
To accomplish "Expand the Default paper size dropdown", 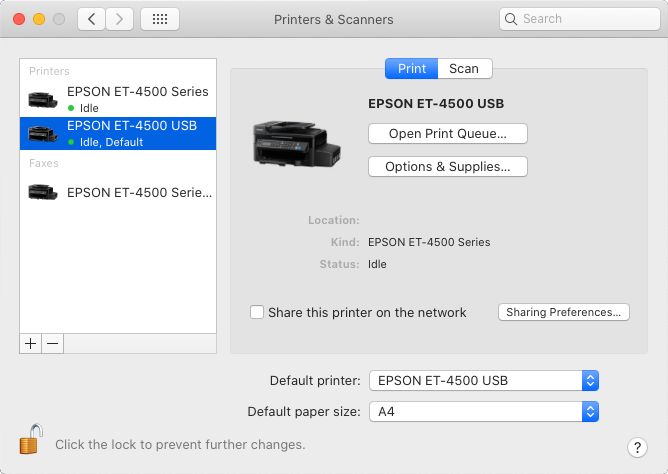I will point(484,411).
